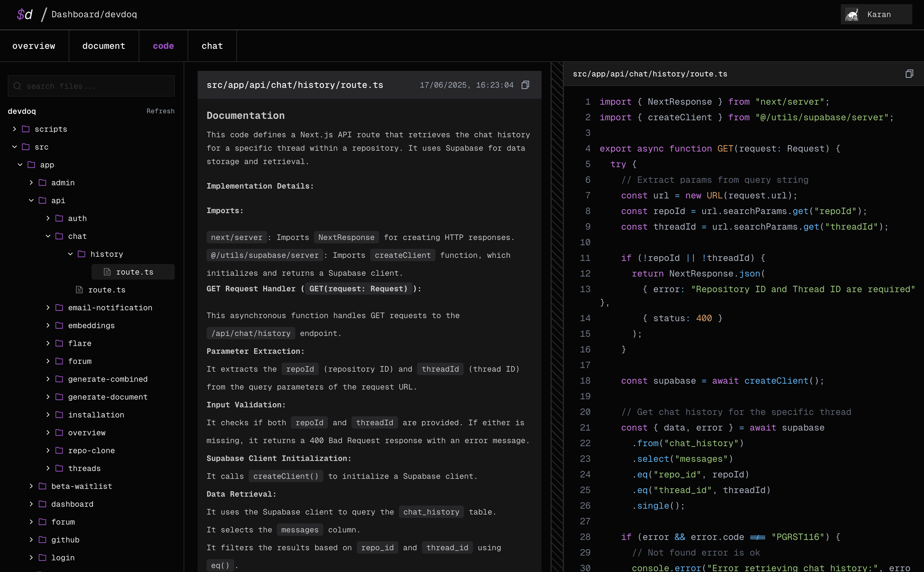Viewport: 924px width, 572px height.
Task: Click the Refresh button in file tree
Action: pos(160,111)
